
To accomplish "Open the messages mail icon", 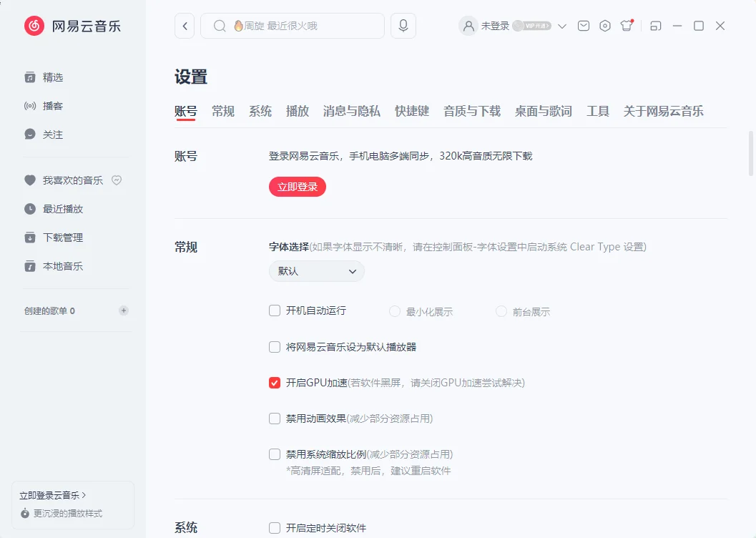I will click(x=584, y=26).
